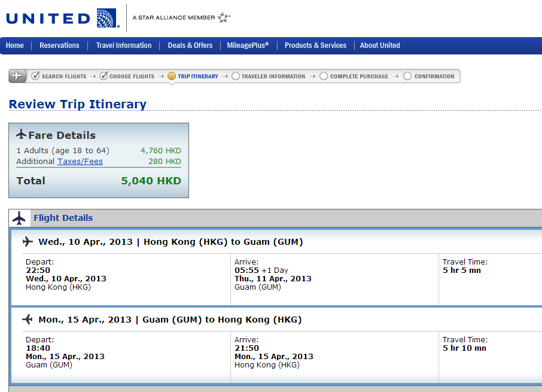Screen dimensions: 542x392
Task: Click the plane icon beside Fare Details
Action: [x=22, y=134]
